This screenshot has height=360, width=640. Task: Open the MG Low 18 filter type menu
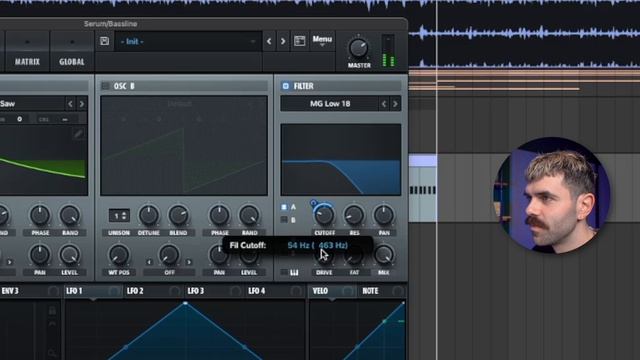pos(330,104)
